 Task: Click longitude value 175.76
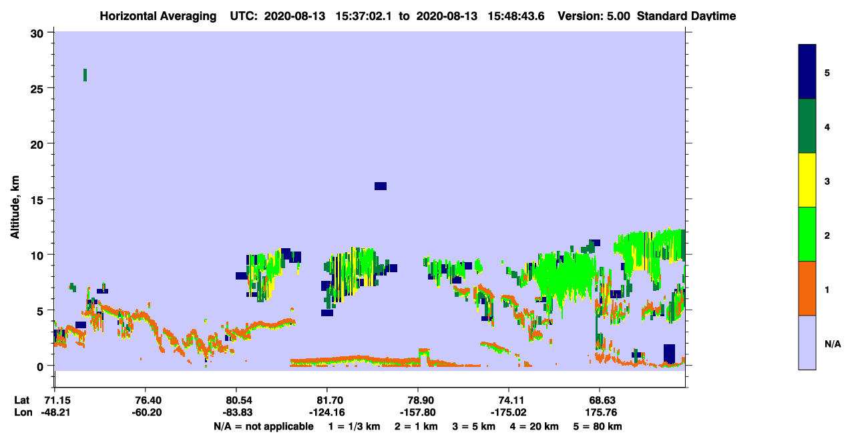click(x=600, y=412)
